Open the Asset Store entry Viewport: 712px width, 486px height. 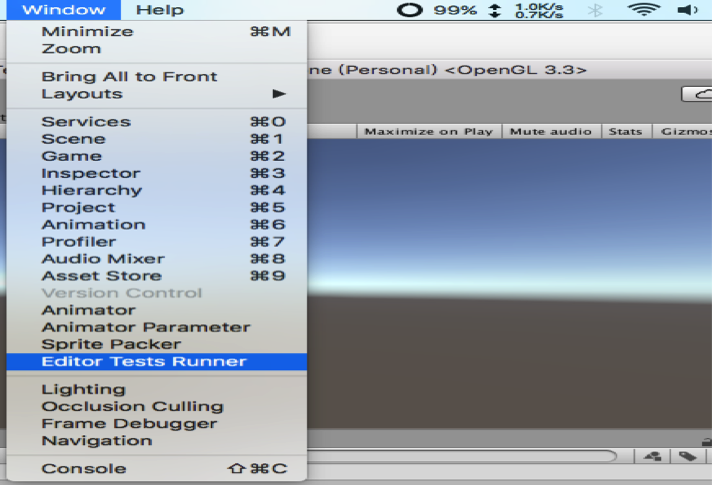157,276
